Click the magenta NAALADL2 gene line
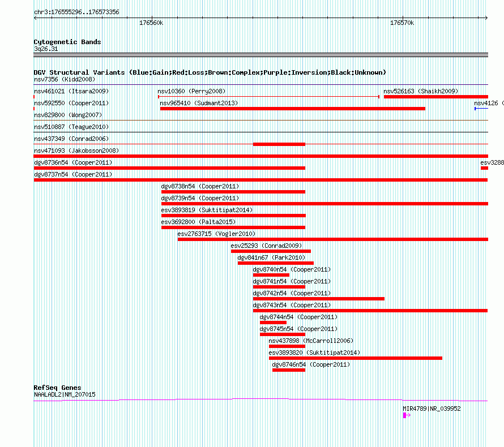This screenshot has width=504, height=447. tap(260, 400)
